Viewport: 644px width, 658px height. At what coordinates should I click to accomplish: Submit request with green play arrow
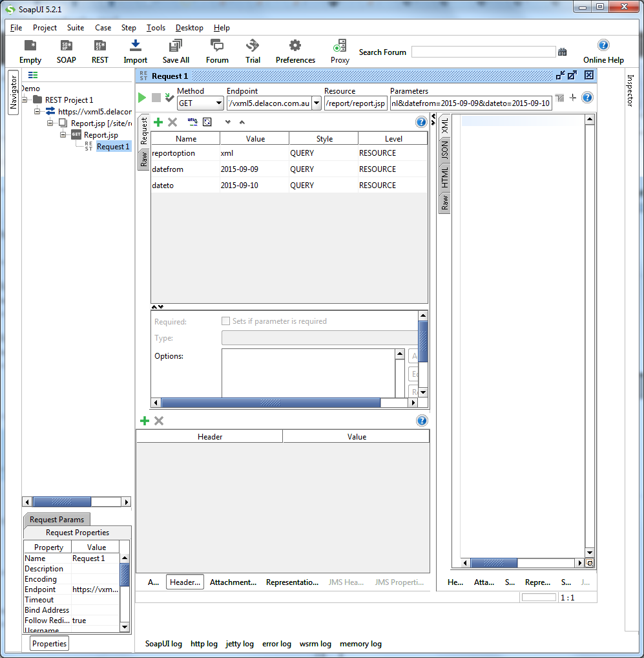point(142,98)
